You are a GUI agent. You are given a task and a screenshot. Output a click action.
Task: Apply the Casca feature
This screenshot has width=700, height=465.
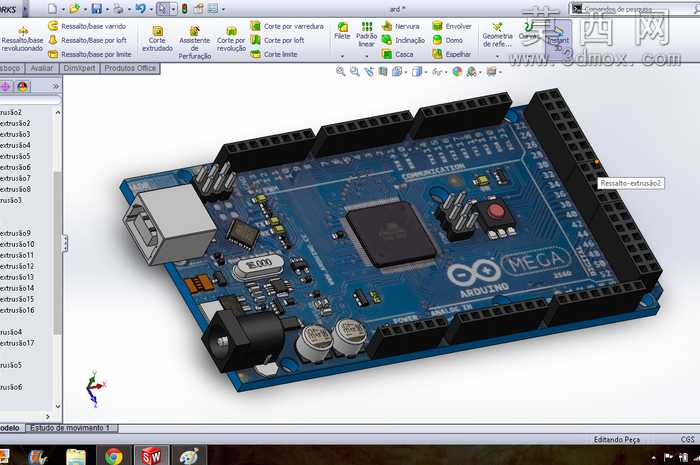(x=397, y=54)
